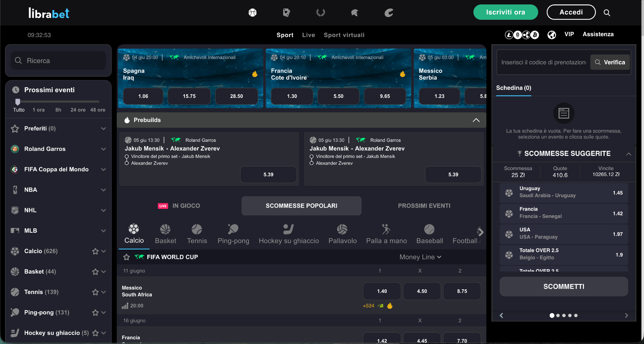Switch to Sport tab
The image size is (644, 344).
tap(285, 35)
